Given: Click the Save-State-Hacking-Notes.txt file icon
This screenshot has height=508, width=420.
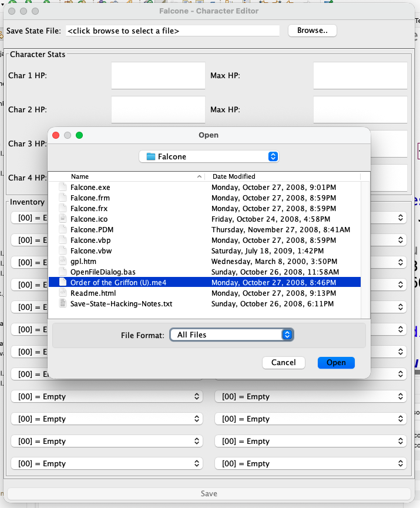Looking at the screenshot, I should point(63,303).
